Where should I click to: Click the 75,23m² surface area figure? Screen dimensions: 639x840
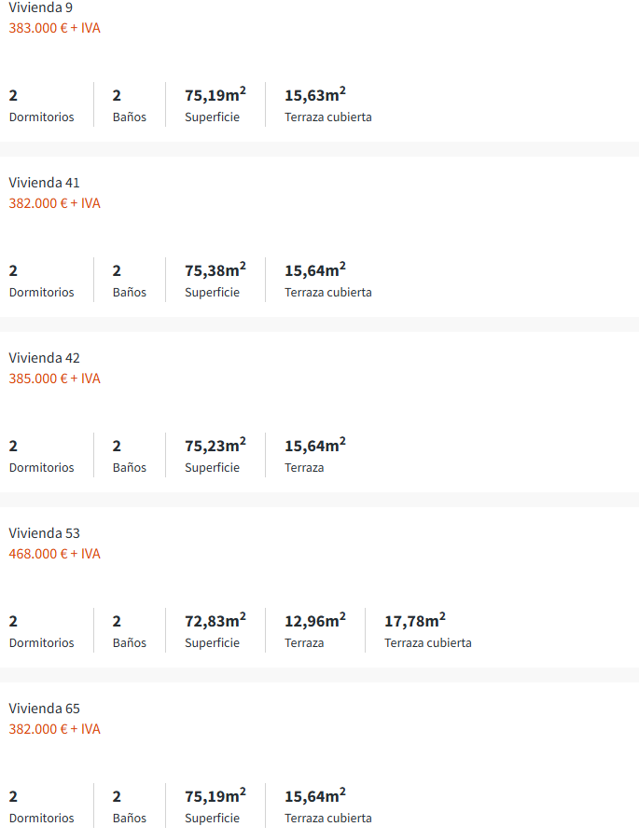pyautogui.click(x=215, y=446)
